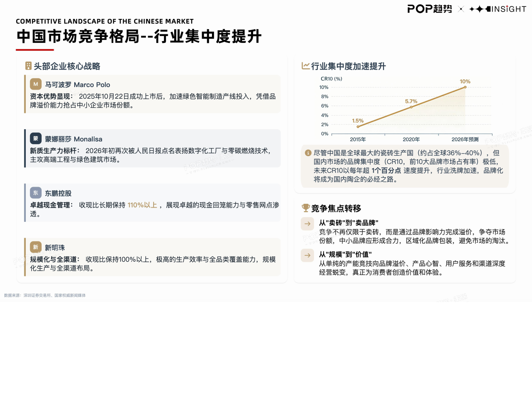The image size is (532, 393).
Task: Click the data source footnote 数据来源
Action: (x=45, y=295)
